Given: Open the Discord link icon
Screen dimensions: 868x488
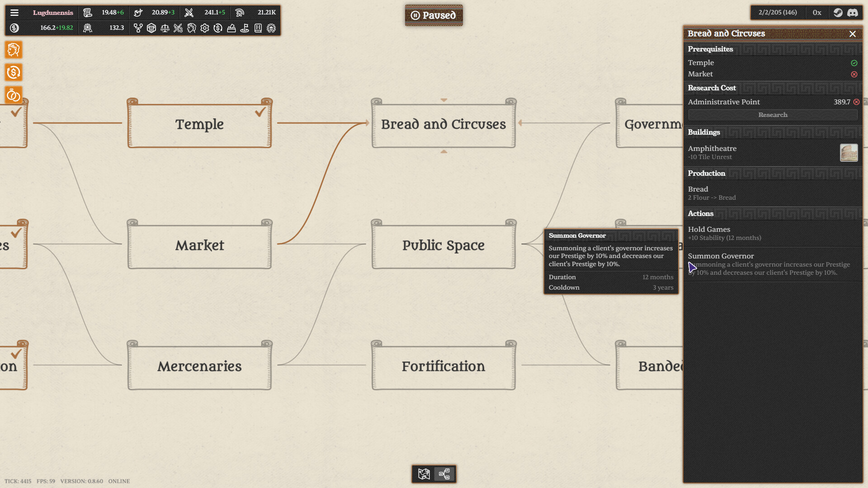Looking at the screenshot, I should 853,13.
